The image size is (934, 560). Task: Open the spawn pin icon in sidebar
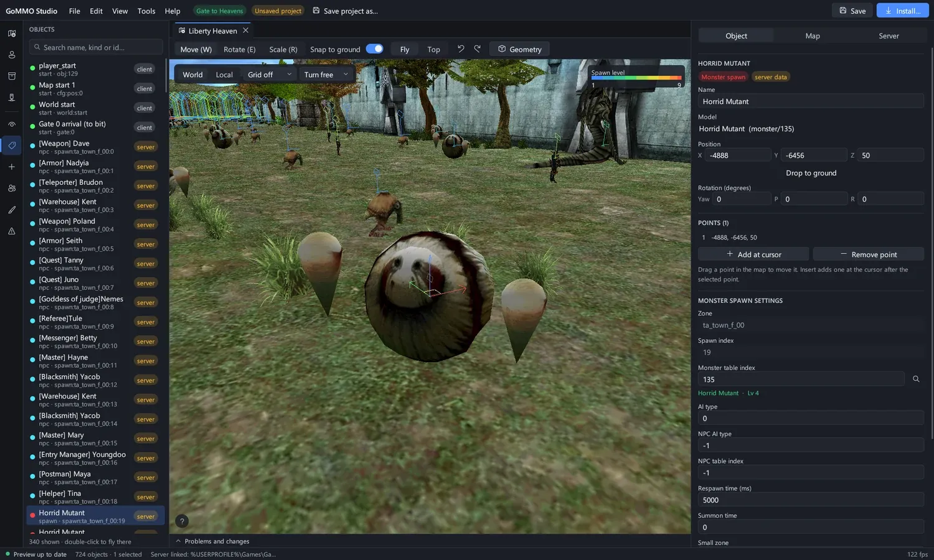coord(12,98)
